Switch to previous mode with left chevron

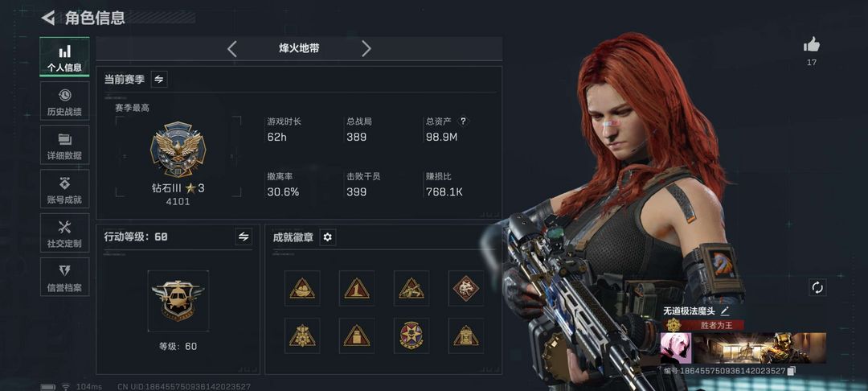232,49
